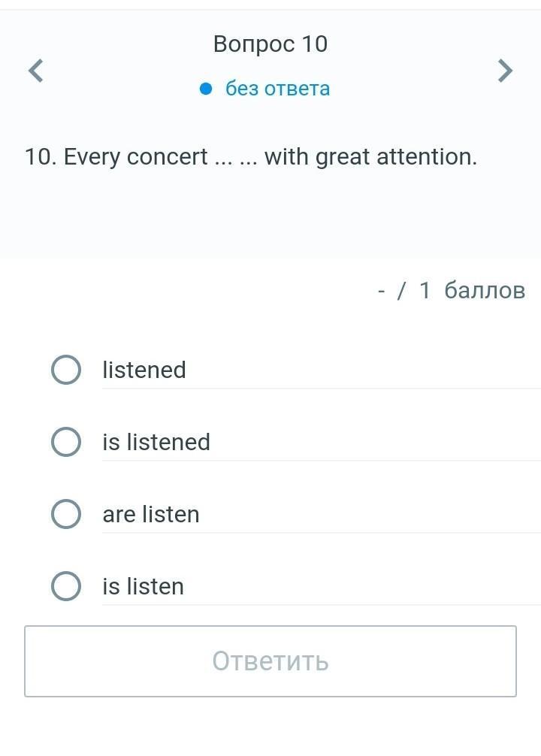Click the blue unanswered status dot
Image resolution: width=541 pixels, height=756 pixels.
coord(207,89)
